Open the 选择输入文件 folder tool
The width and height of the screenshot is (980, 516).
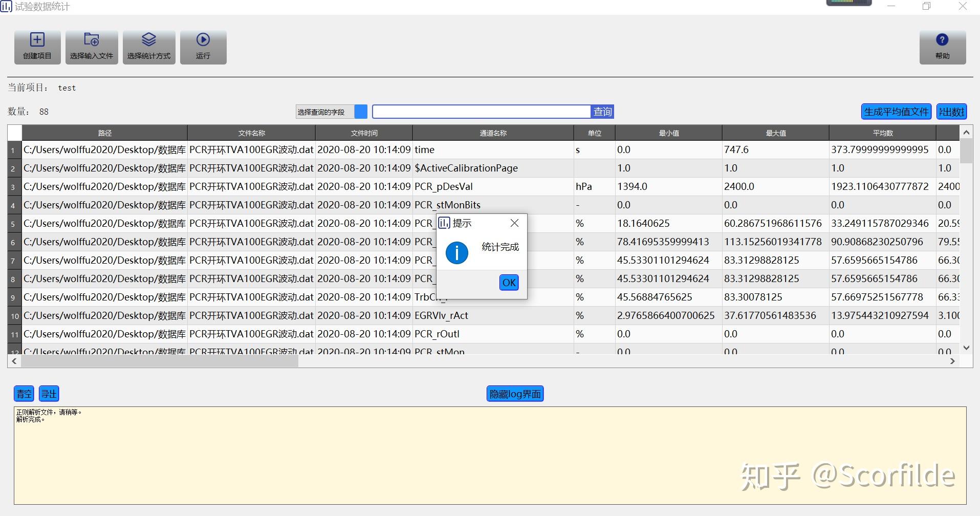point(92,47)
